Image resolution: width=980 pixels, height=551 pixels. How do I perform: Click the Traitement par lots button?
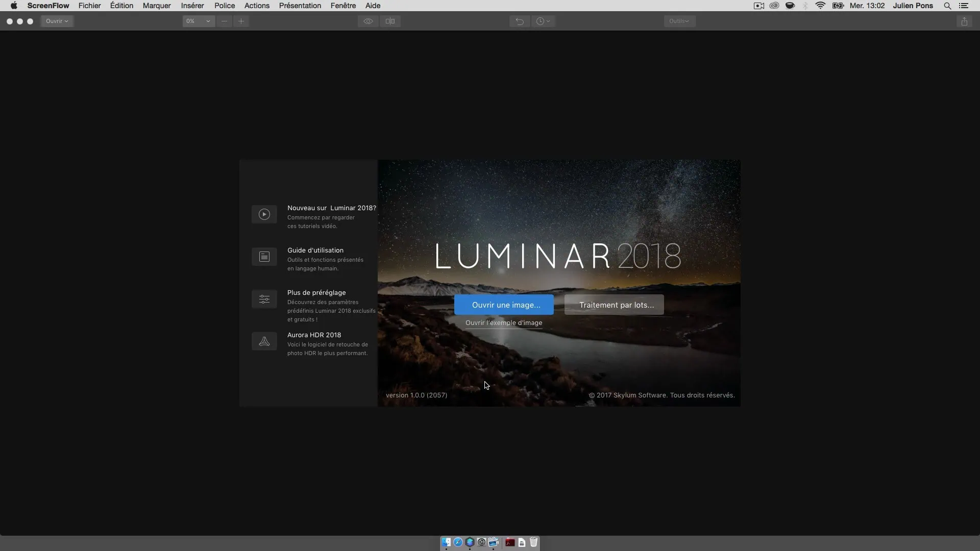click(614, 305)
